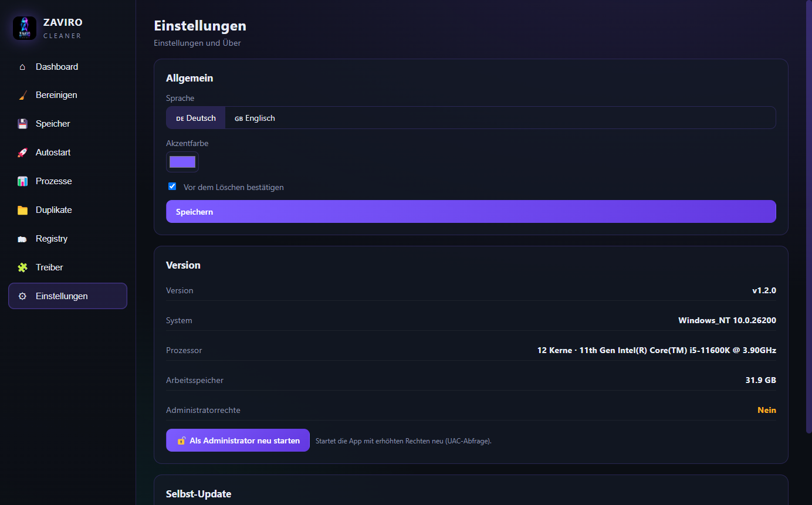Open Prozesse with the bar chart icon
This screenshot has height=505, width=812.
[22, 181]
